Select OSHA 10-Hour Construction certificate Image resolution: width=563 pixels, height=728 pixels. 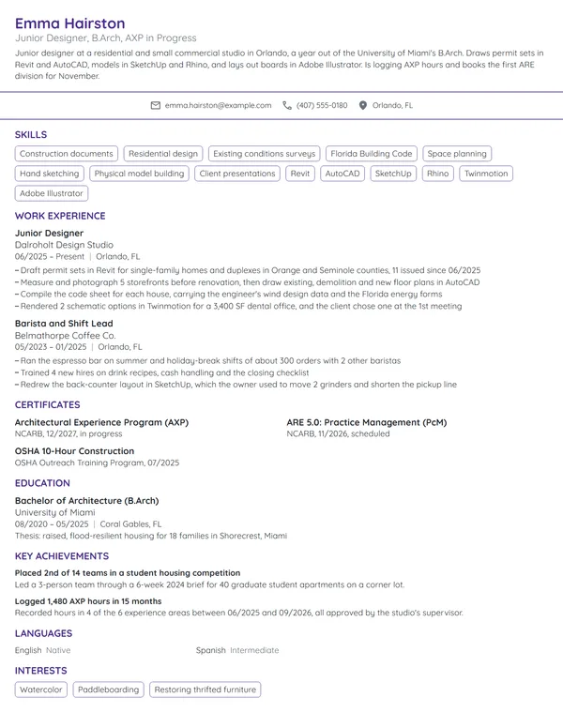click(x=74, y=451)
